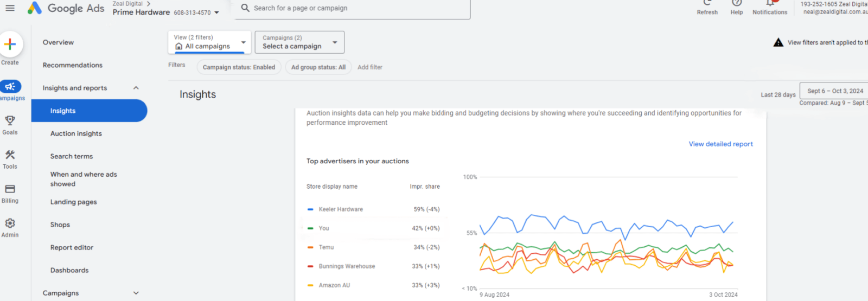This screenshot has height=301, width=868.
Task: Open Auction insights
Action: [76, 133]
